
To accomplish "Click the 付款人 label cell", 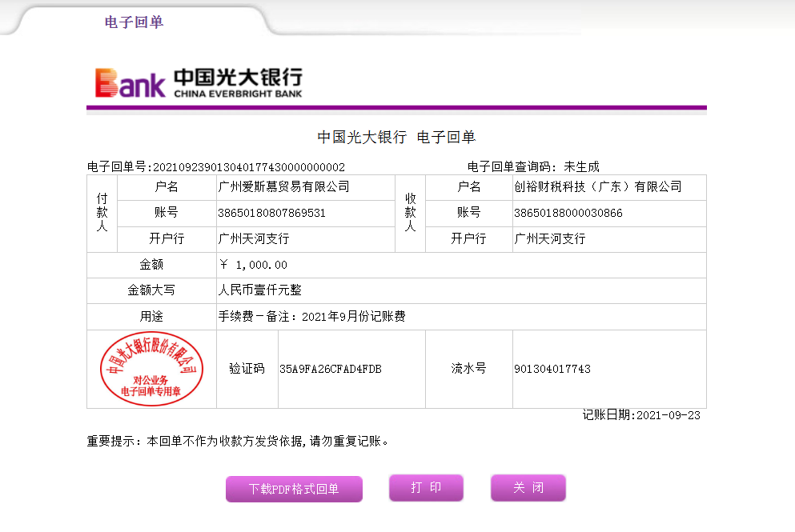I will [x=102, y=214].
